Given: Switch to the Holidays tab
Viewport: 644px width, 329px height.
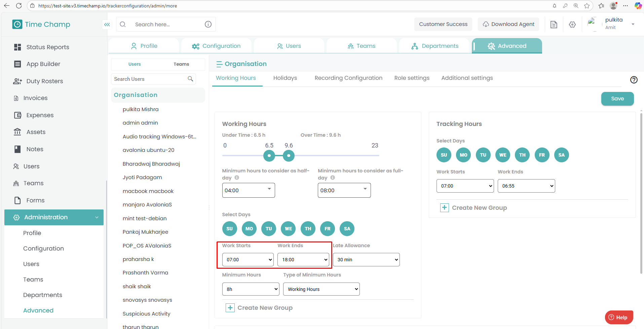Looking at the screenshot, I should click(285, 78).
